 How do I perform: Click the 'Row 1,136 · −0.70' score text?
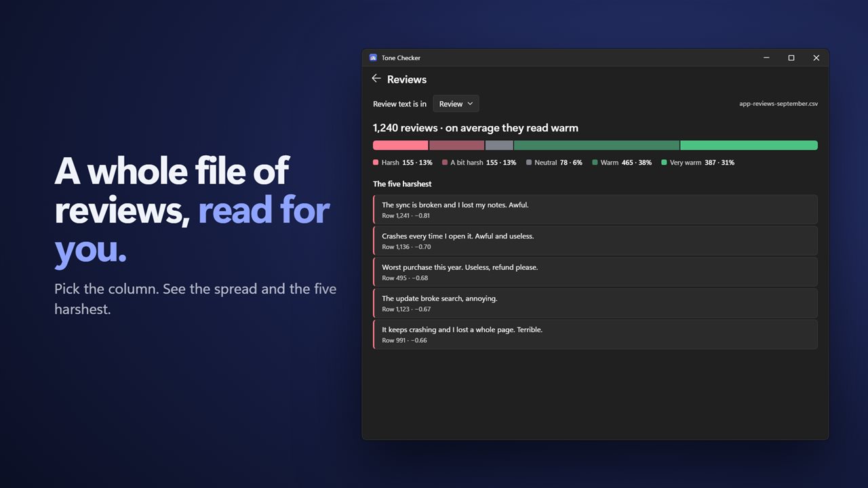[x=406, y=247]
